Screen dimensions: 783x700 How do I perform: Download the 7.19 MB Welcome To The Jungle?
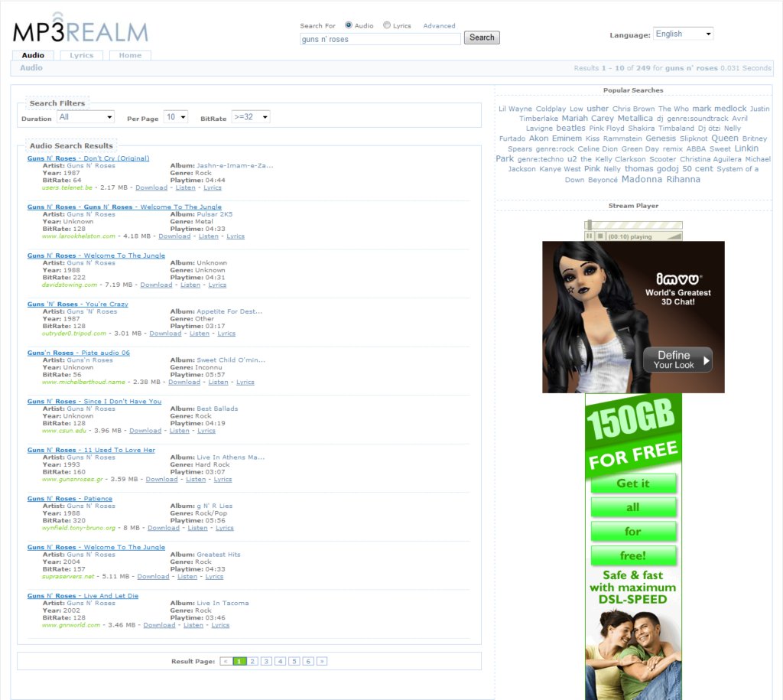156,285
